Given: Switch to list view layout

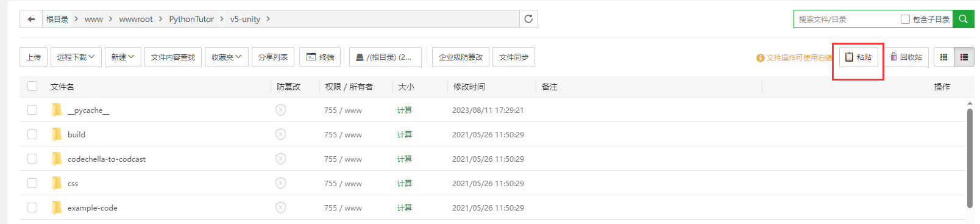Looking at the screenshot, I should tap(964, 57).
